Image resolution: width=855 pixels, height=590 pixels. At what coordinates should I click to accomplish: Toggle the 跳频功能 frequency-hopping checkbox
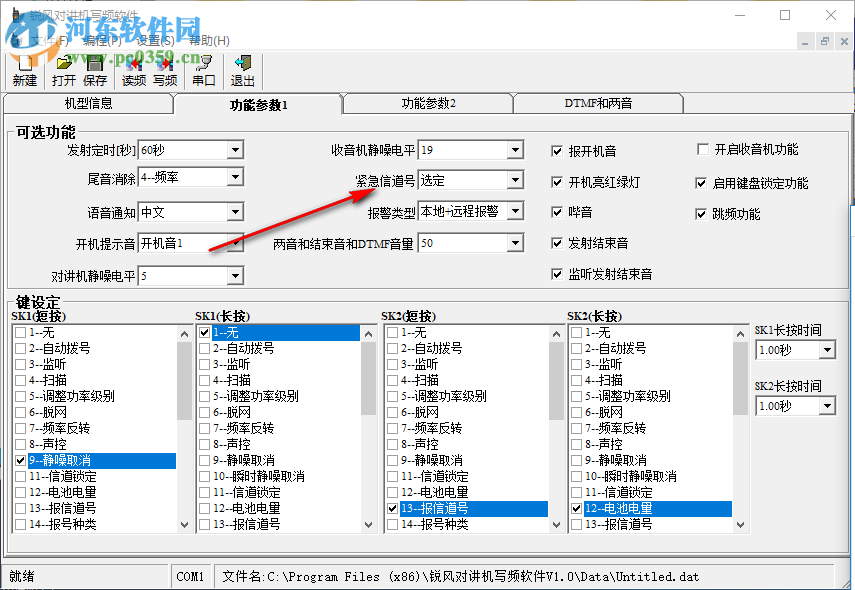tap(702, 212)
